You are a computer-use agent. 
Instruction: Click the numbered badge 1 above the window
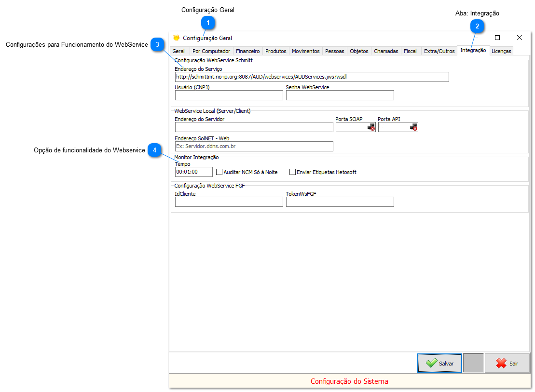point(207,23)
